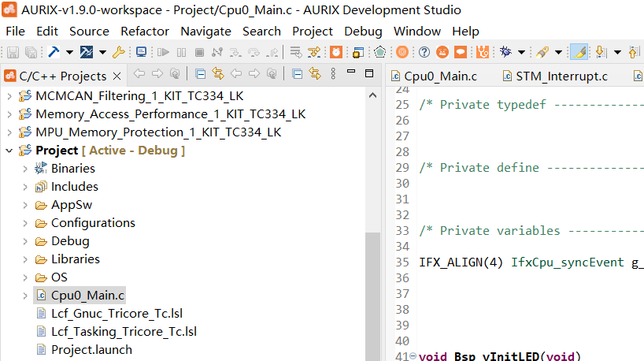The image size is (644, 361).
Task: Select the OS folder
Action: tap(59, 277)
